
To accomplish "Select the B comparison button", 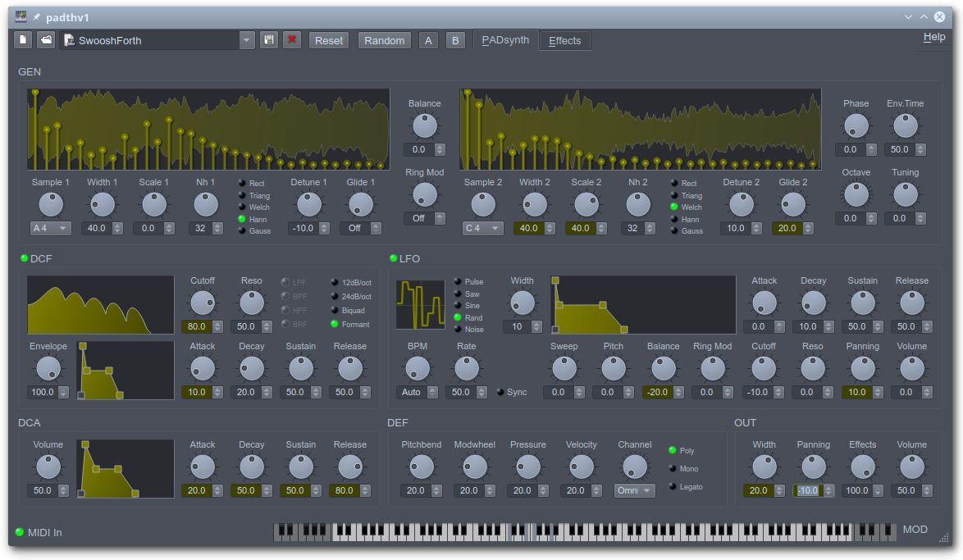I will 455,40.
